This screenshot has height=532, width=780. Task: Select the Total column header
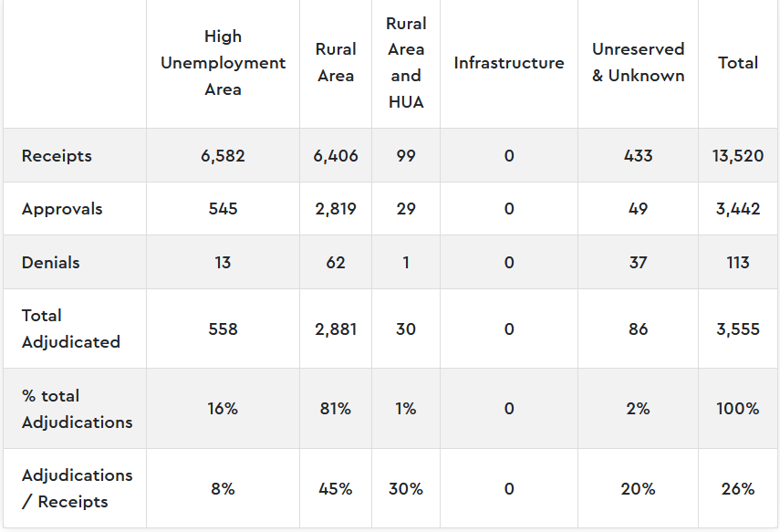[738, 63]
